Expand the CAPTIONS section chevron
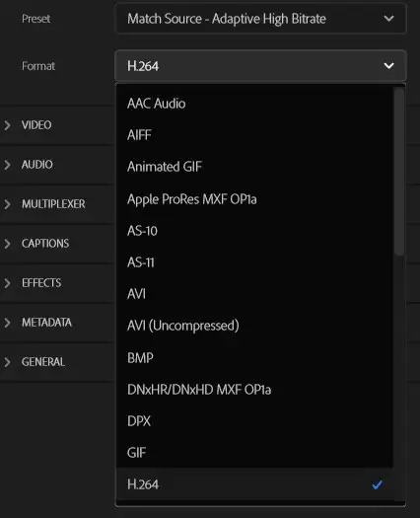The height and width of the screenshot is (518, 420). pyautogui.click(x=7, y=244)
